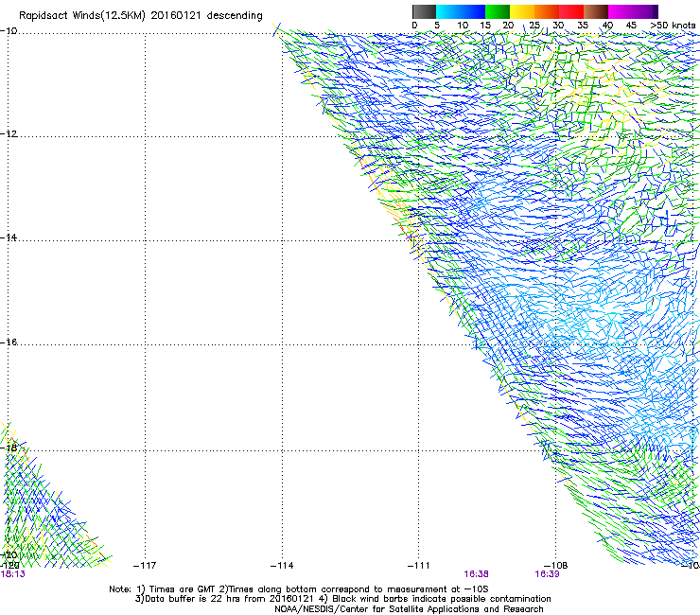Image resolution: width=700 pixels, height=615 pixels.
Task: Click the '>50 knots' legend label
Action: (x=673, y=26)
